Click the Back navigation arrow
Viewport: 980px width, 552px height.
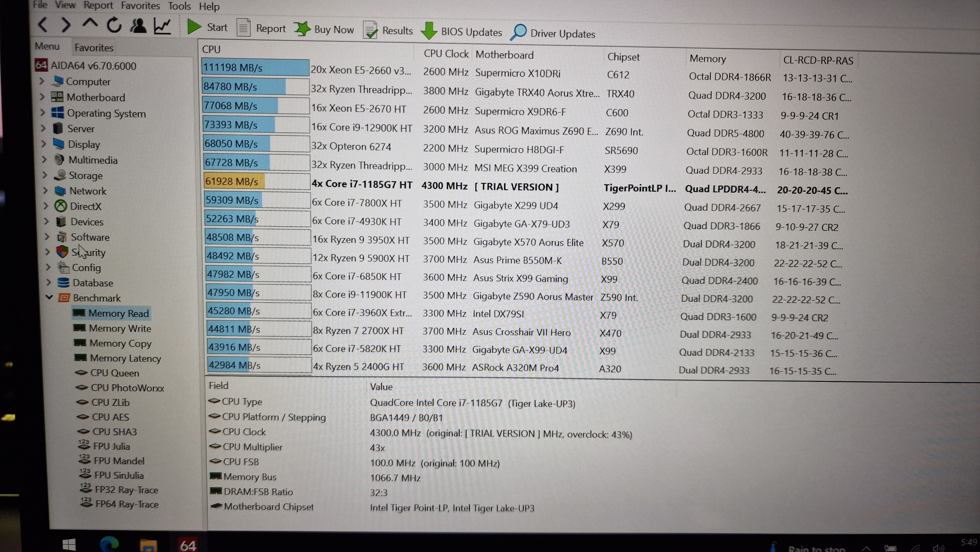(x=43, y=25)
